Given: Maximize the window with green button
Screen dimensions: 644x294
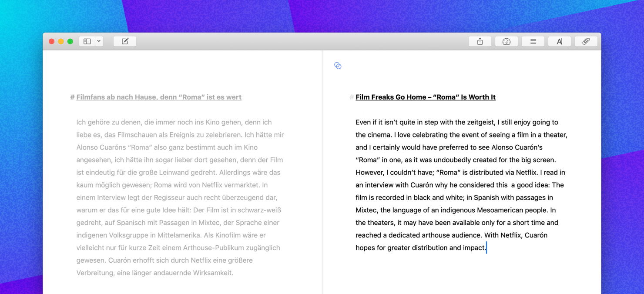Looking at the screenshot, I should tap(70, 41).
